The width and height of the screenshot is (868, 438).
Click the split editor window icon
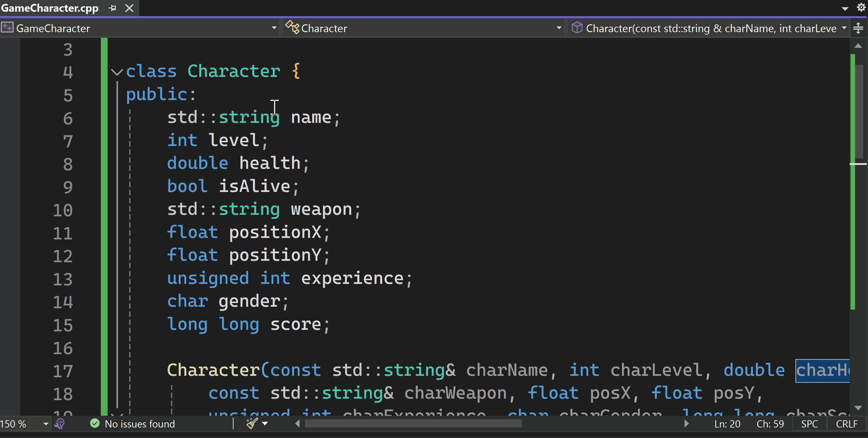(858, 28)
